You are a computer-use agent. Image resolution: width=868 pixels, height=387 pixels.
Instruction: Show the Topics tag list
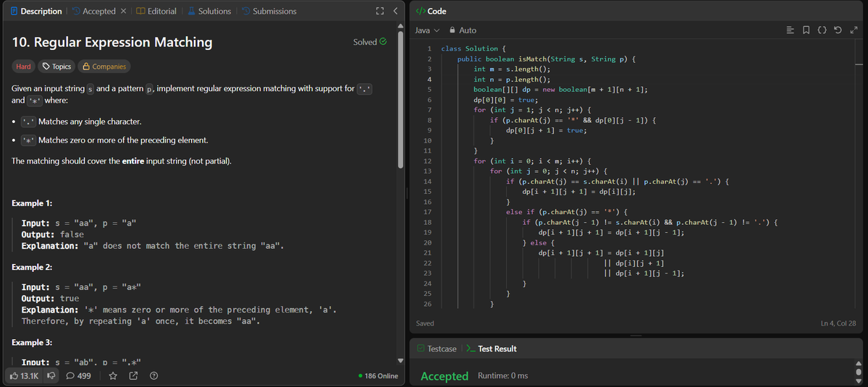click(56, 67)
